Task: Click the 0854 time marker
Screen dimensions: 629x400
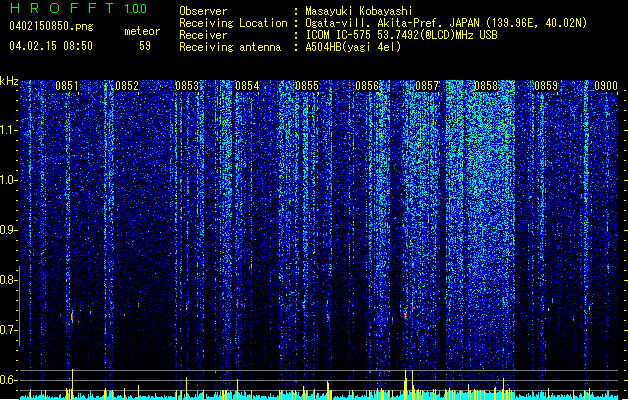Action: 247,86
